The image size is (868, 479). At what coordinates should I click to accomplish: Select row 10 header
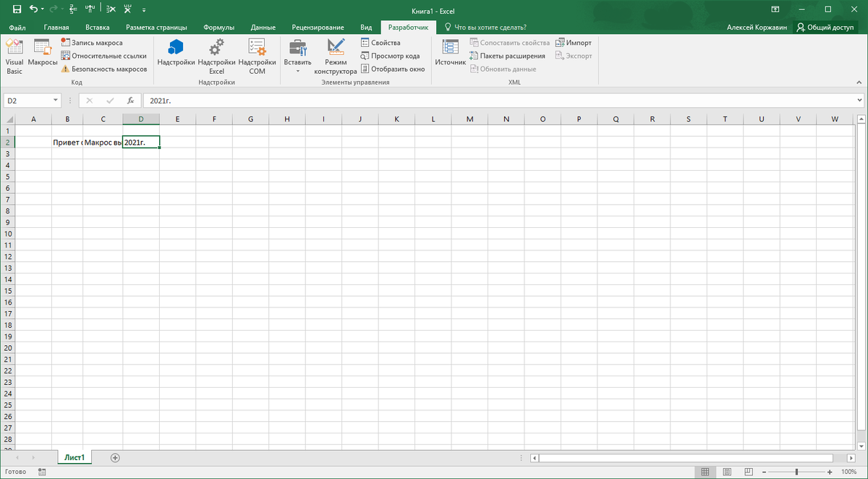click(x=8, y=234)
